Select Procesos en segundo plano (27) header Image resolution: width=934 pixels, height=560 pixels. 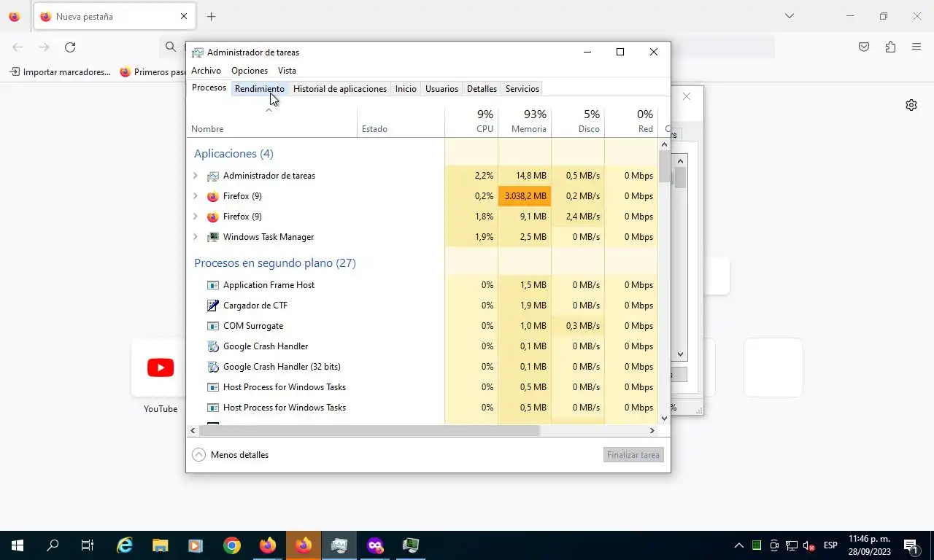[275, 263]
